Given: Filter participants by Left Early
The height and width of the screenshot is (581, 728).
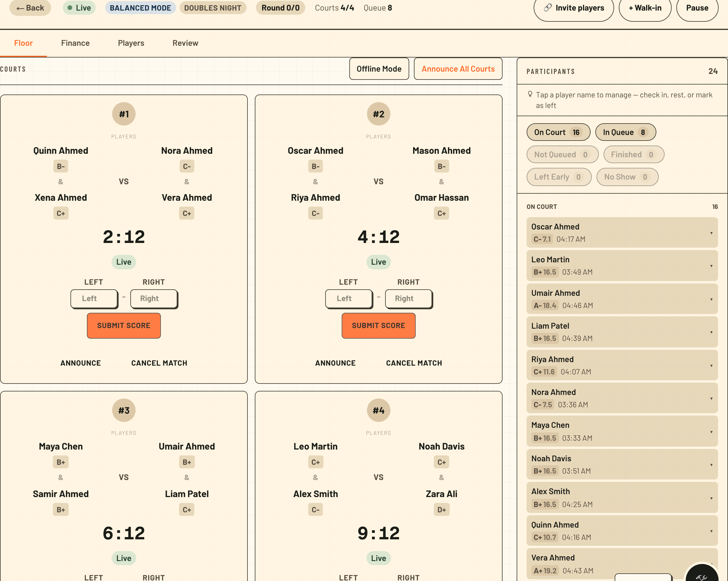Looking at the screenshot, I should click(559, 177).
